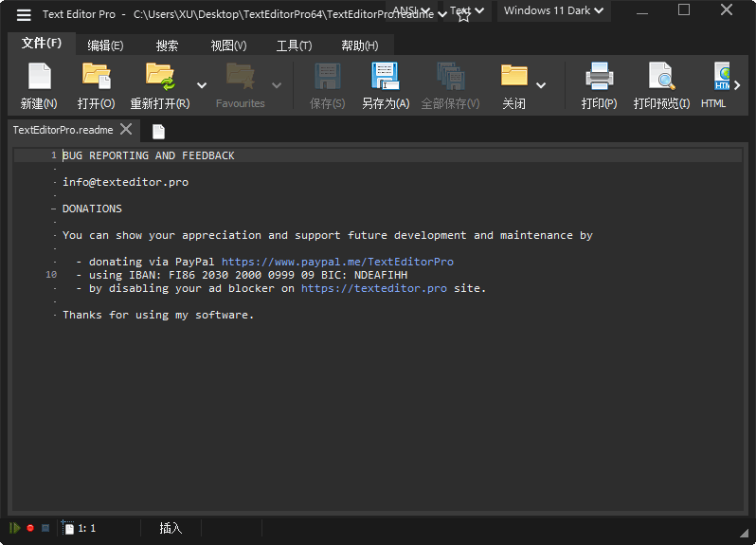This screenshot has width=756, height=545.
Task: Save all files with 全部保存(V)
Action: (x=450, y=86)
